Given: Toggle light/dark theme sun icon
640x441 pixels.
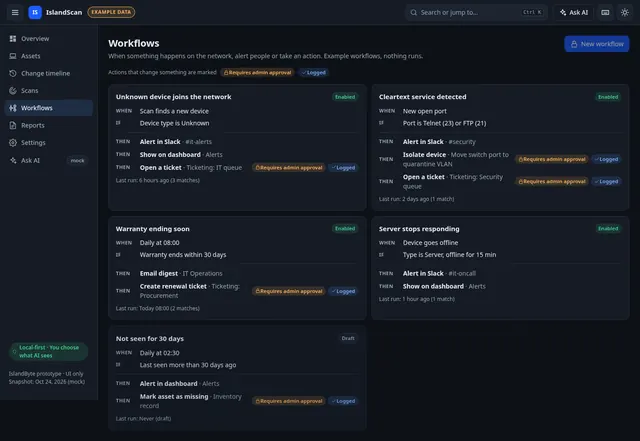Looking at the screenshot, I should 625,12.
